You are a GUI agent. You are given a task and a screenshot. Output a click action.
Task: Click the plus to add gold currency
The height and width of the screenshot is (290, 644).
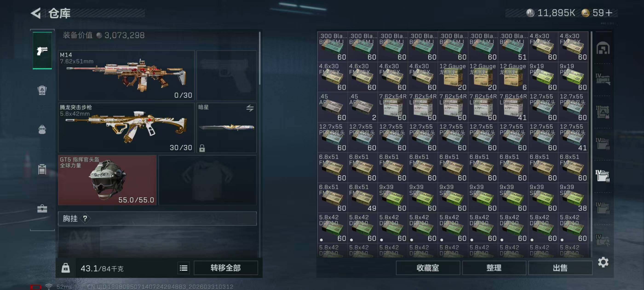(609, 13)
